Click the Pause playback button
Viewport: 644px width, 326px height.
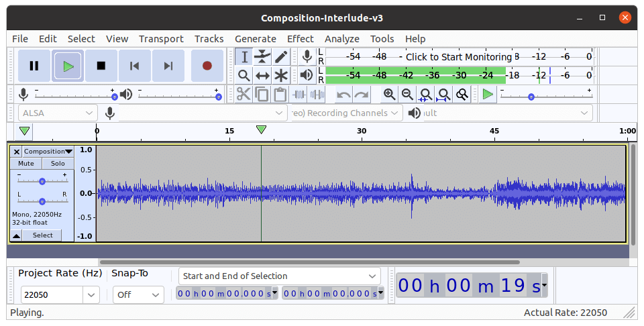34,66
